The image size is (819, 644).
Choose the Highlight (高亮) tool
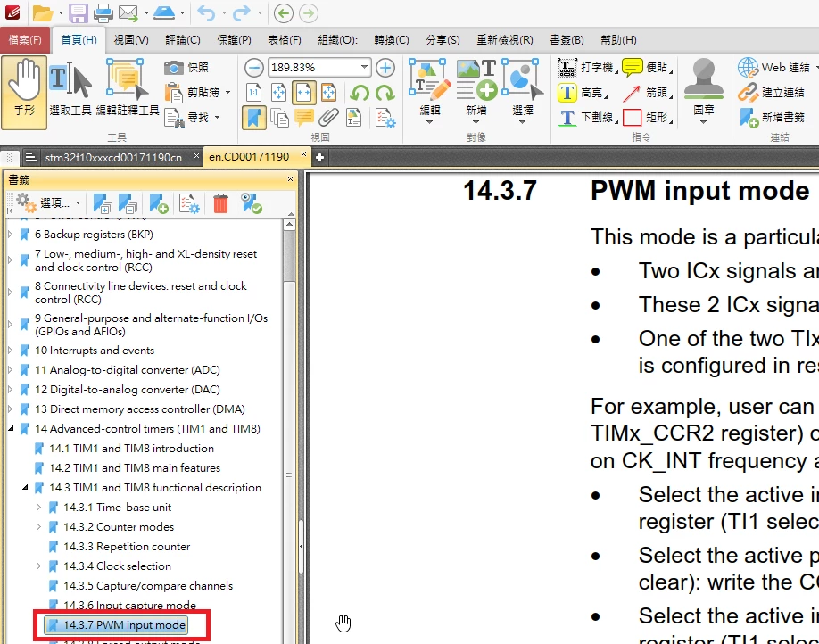pyautogui.click(x=583, y=93)
